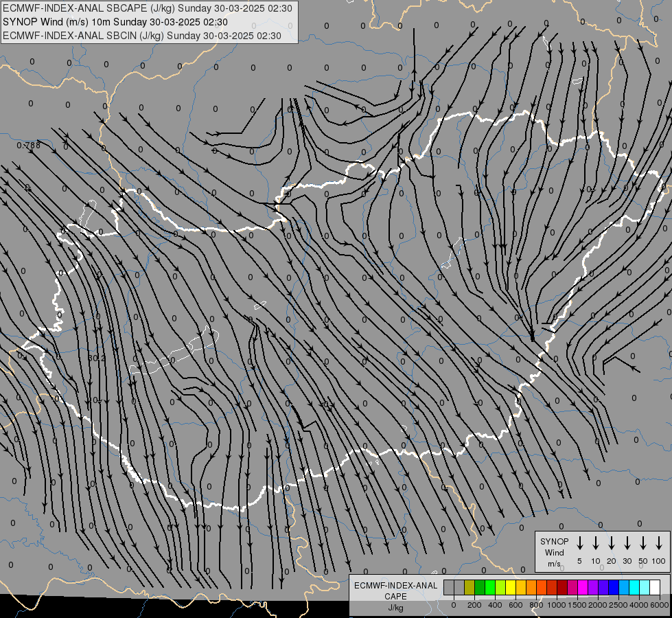Click the 800 tick label on CAPE scale
The width and height of the screenshot is (672, 618).
coord(536,605)
